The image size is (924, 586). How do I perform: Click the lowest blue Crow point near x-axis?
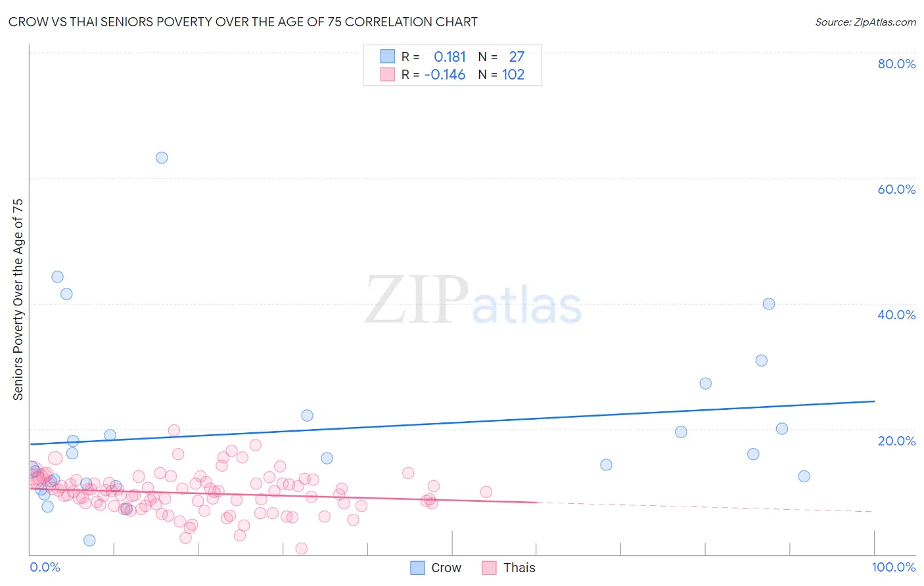[89, 540]
